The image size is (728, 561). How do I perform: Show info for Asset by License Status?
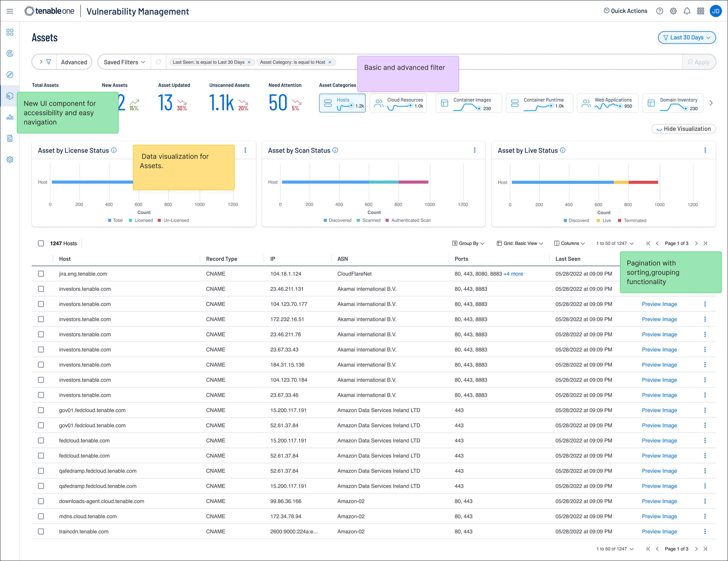coord(114,150)
